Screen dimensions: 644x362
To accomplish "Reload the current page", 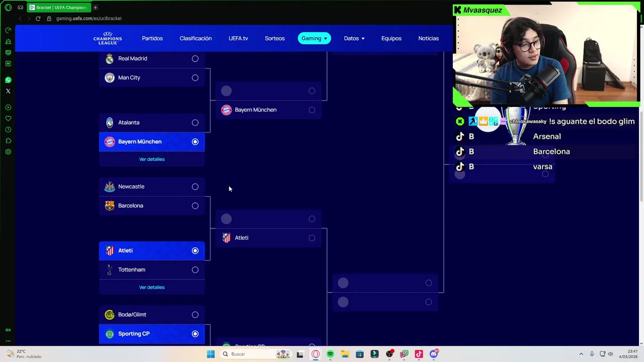I will 38,19.
